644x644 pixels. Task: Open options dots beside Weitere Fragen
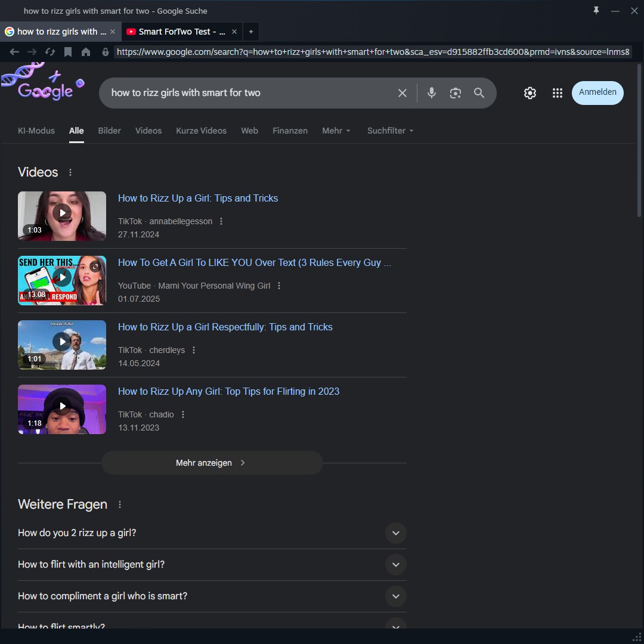(x=119, y=504)
